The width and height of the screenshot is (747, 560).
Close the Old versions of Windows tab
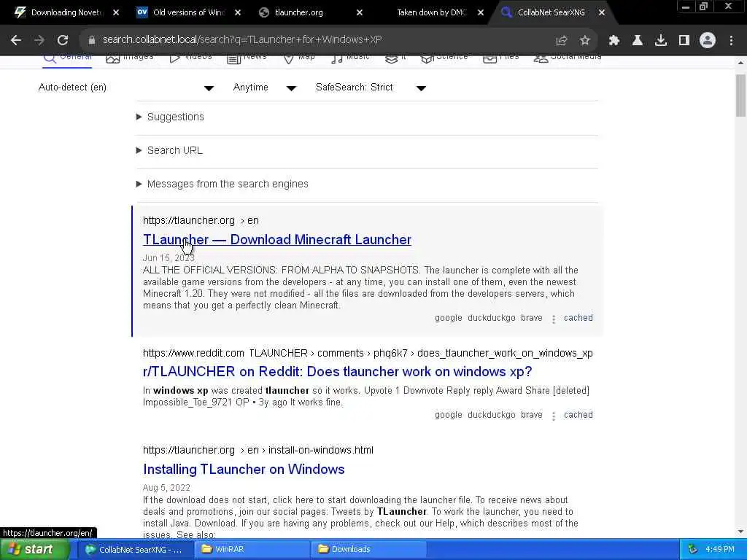239,12
